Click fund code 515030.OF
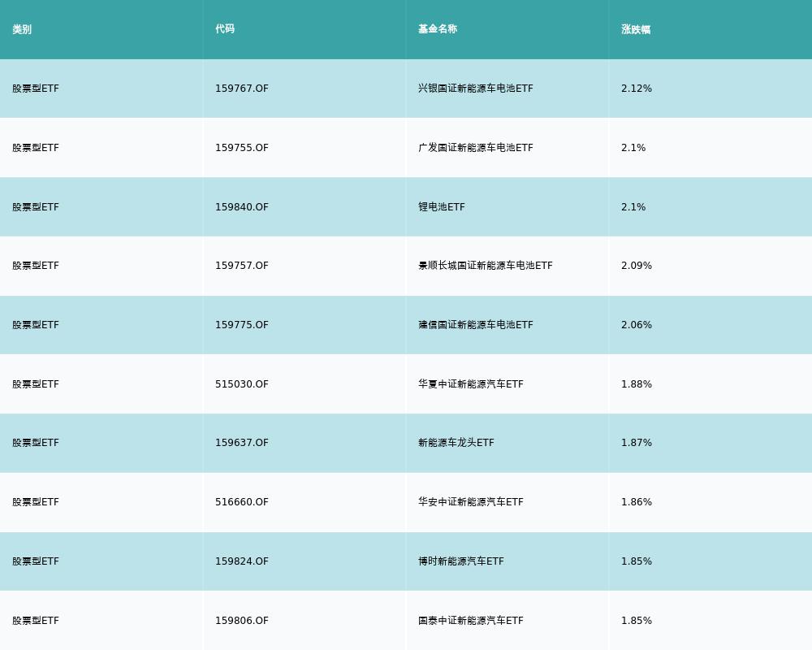 point(242,384)
